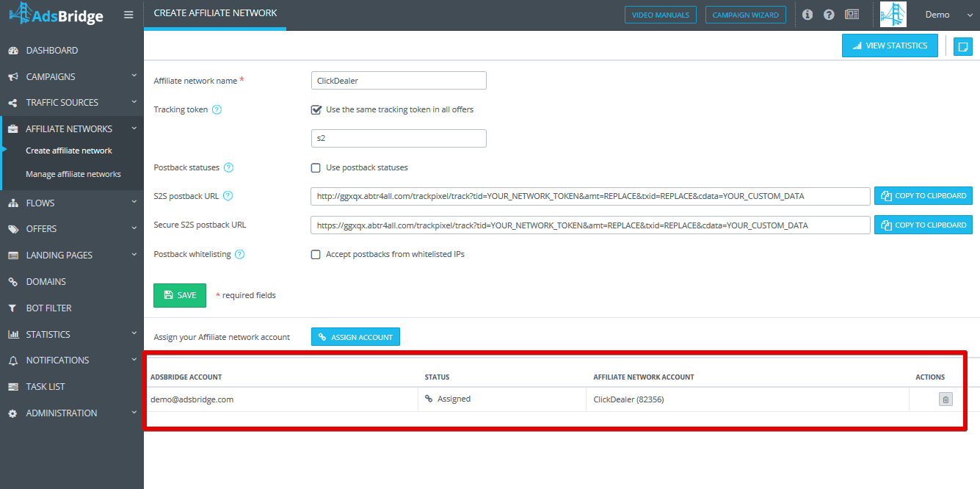Click the Offers tags icon
980x489 pixels.
(x=12, y=229)
